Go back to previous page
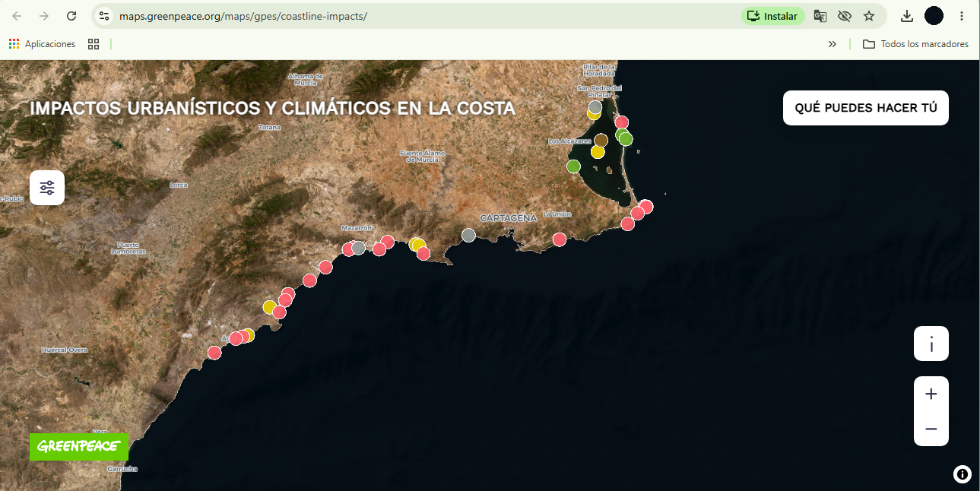The image size is (980, 491). point(17,16)
